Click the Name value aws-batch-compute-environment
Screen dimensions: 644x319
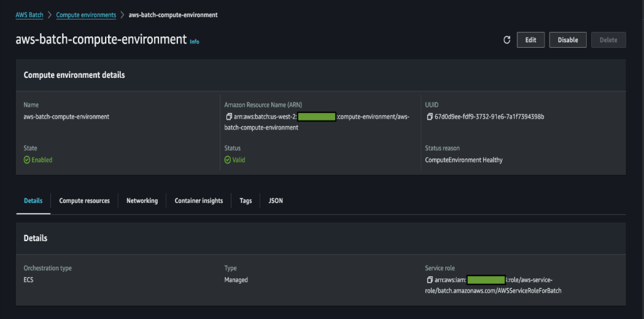pyautogui.click(x=67, y=116)
